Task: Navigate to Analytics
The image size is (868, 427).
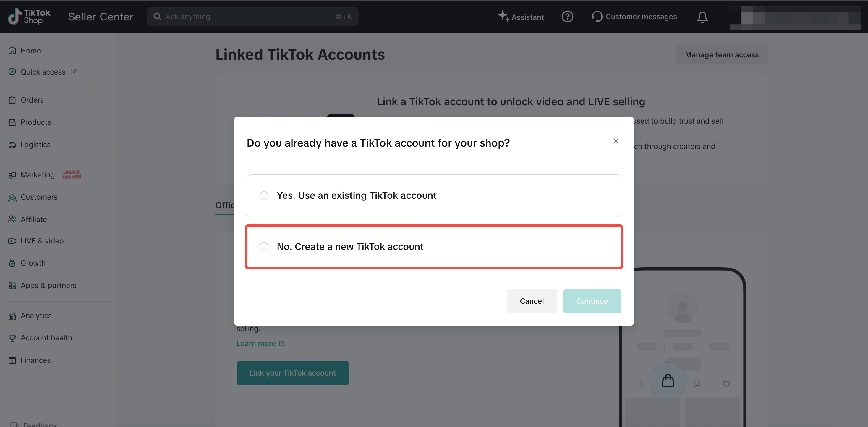Action: coord(36,316)
